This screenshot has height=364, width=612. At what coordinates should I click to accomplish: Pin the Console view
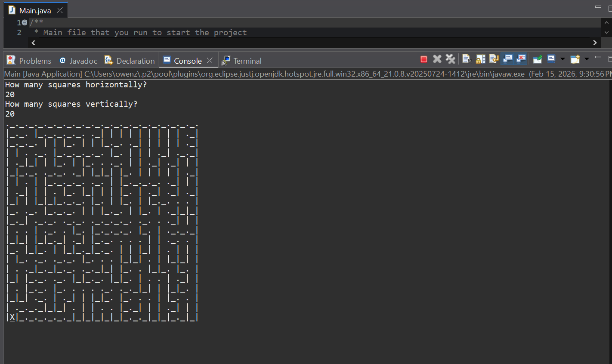(538, 59)
